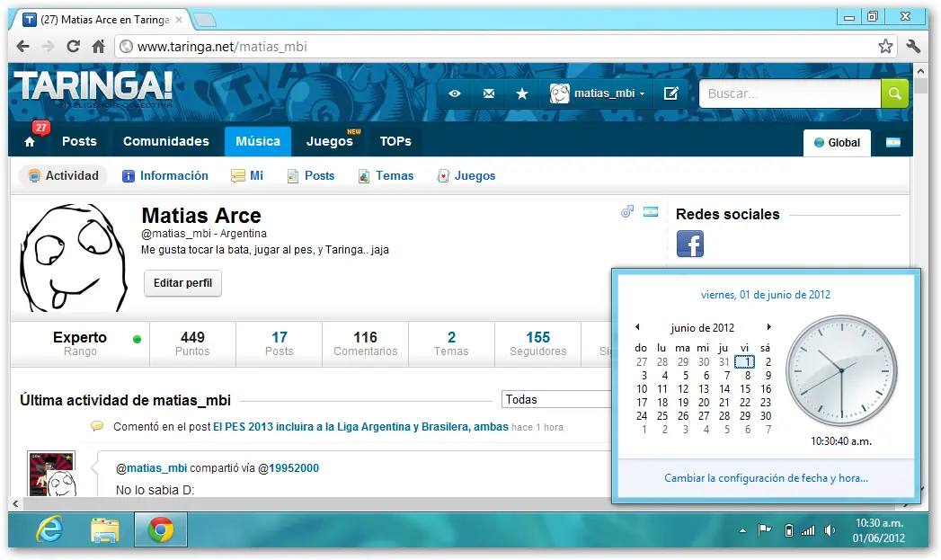941x560 pixels.
Task: Click the Argentina flag icon on profile
Action: 651,211
